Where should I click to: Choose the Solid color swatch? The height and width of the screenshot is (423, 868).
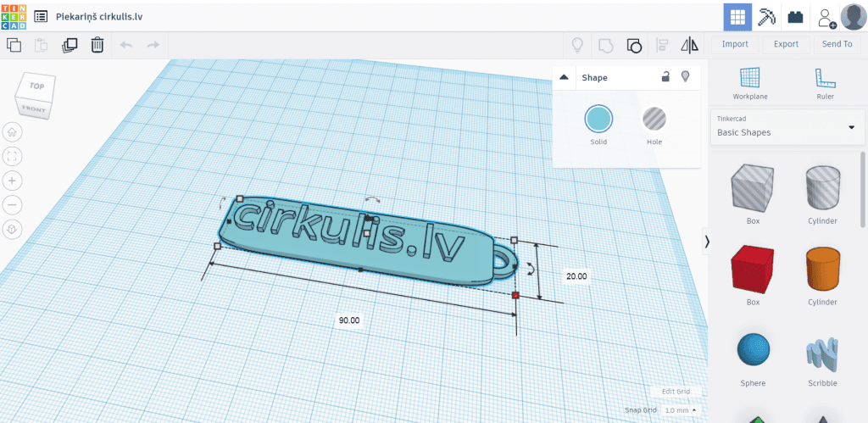tap(598, 119)
